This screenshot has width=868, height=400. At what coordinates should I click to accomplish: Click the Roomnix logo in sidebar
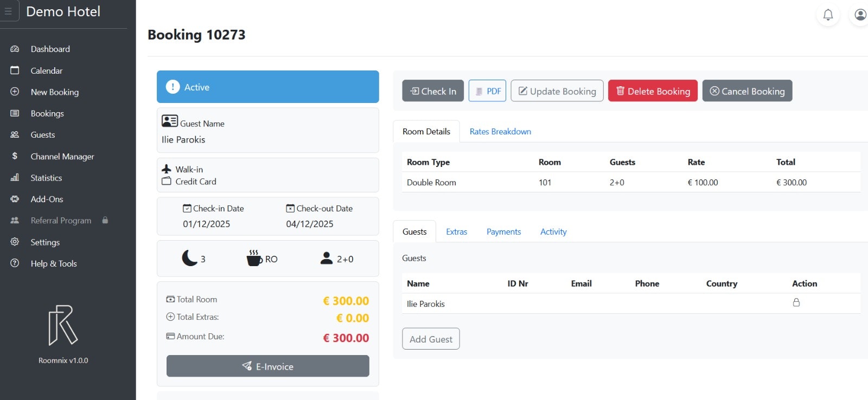pyautogui.click(x=63, y=325)
